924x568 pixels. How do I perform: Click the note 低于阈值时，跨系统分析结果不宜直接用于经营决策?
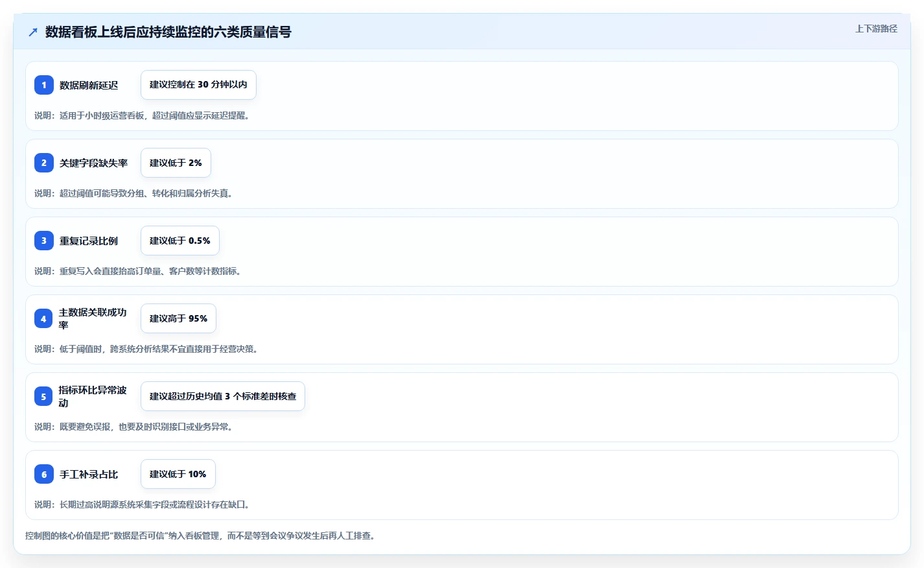point(146,349)
